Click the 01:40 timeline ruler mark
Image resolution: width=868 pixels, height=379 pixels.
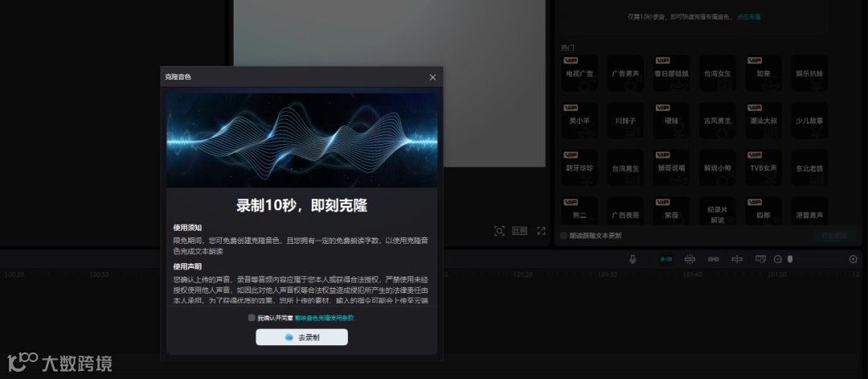[693, 275]
